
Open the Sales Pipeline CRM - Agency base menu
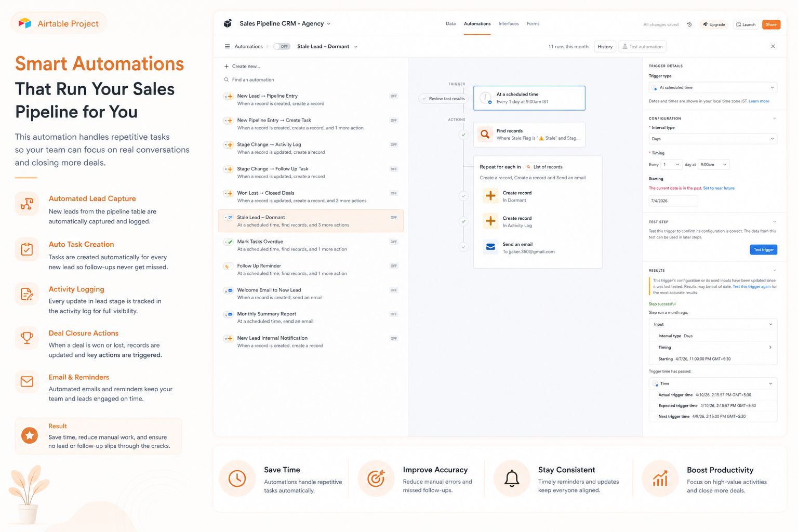285,23
